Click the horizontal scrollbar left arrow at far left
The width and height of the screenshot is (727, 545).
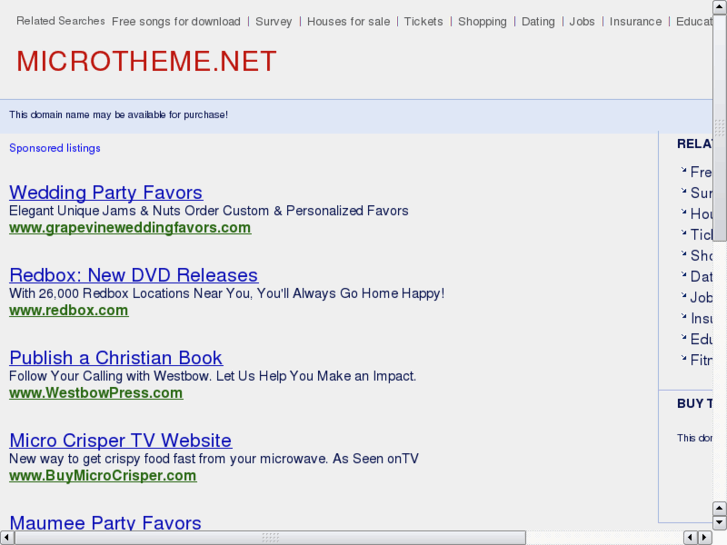point(6,538)
